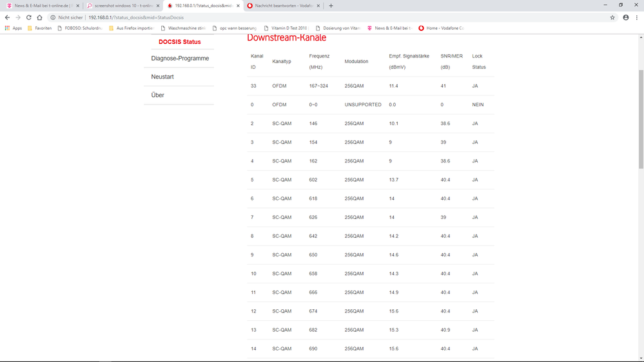The image size is (644, 362).
Task: Click the 'Kanal ID' column header
Action: coord(257,62)
